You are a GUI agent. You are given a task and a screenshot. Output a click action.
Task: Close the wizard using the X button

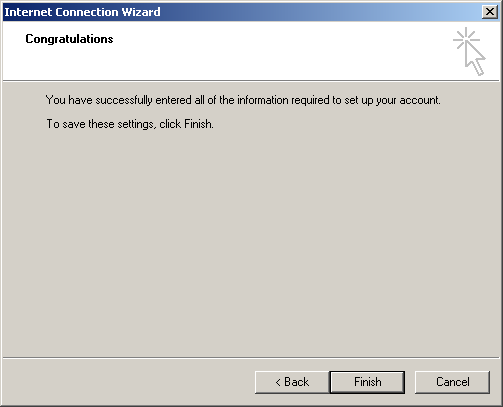pos(490,12)
